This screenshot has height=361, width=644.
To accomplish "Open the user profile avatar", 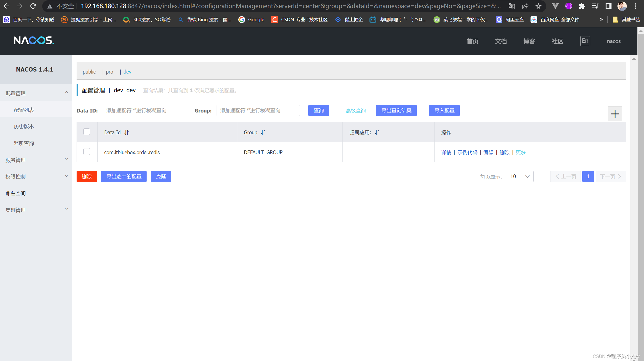I will [622, 6].
